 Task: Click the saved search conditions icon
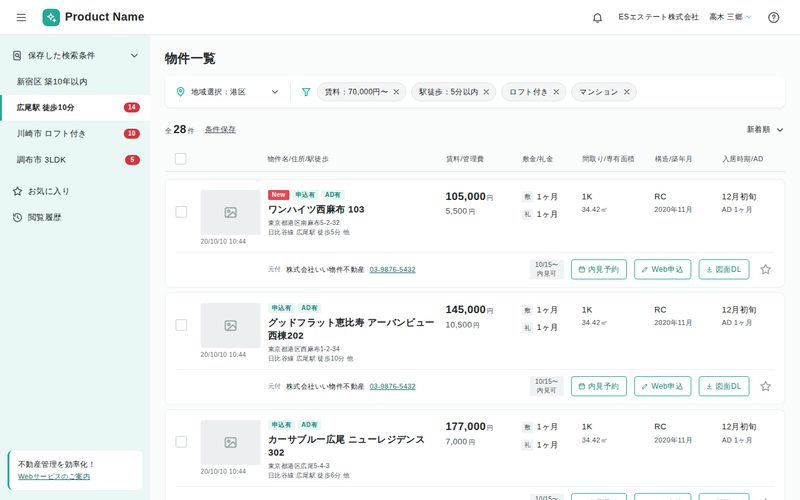pyautogui.click(x=17, y=56)
